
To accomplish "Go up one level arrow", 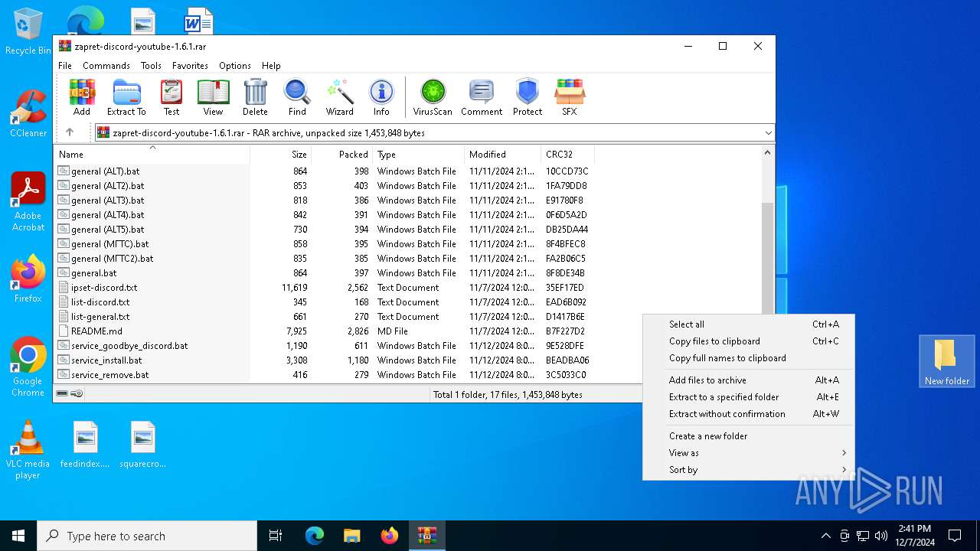I will (x=70, y=132).
